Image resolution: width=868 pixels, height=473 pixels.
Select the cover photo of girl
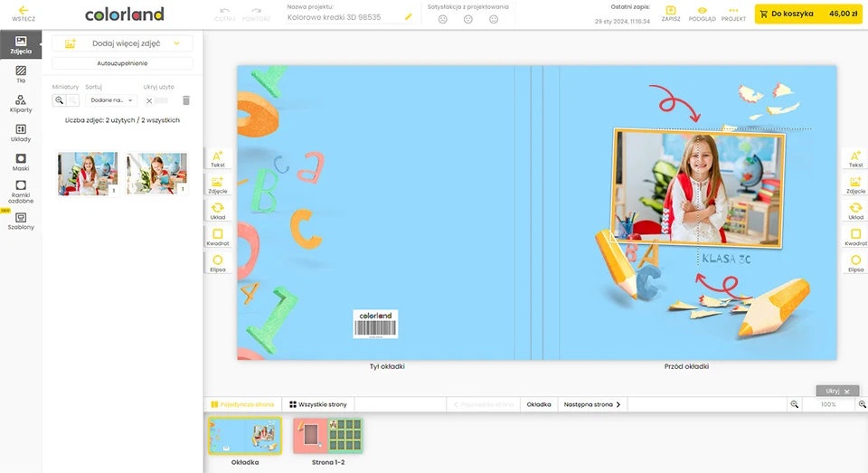coord(698,188)
